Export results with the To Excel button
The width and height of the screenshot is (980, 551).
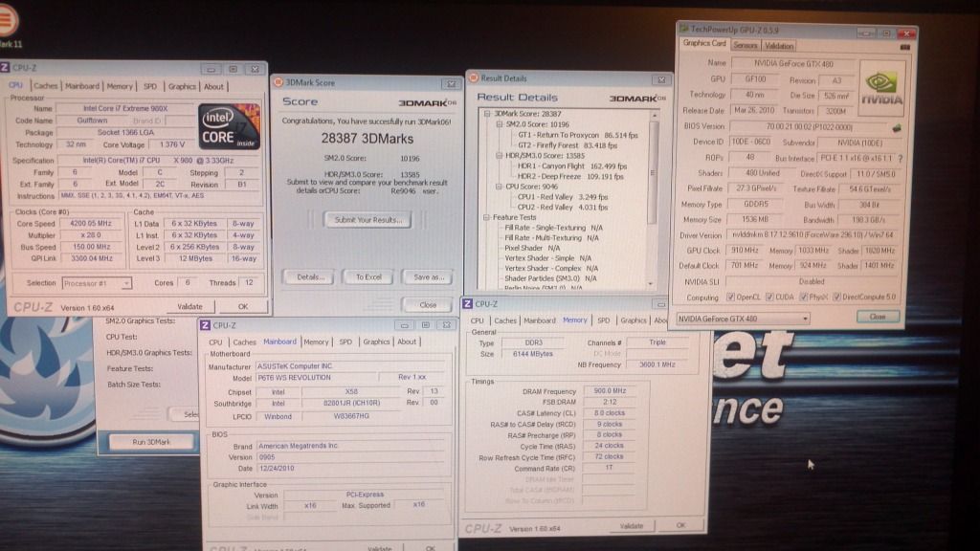(368, 276)
